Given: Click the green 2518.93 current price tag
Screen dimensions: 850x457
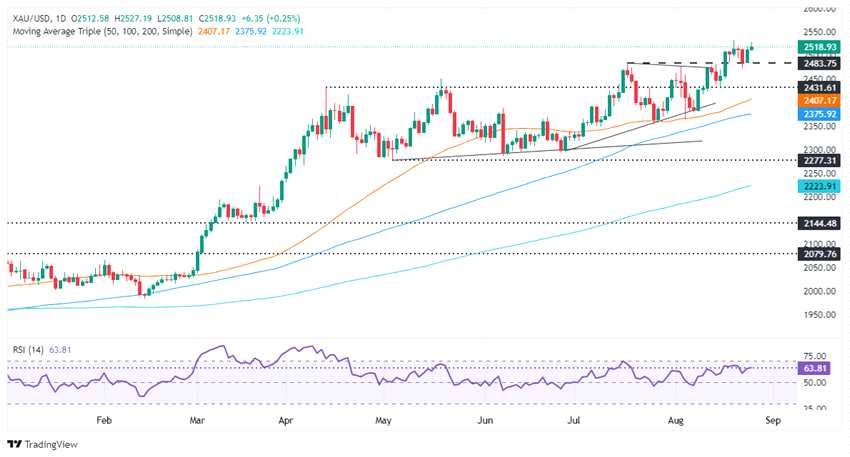Looking at the screenshot, I should click(x=818, y=47).
